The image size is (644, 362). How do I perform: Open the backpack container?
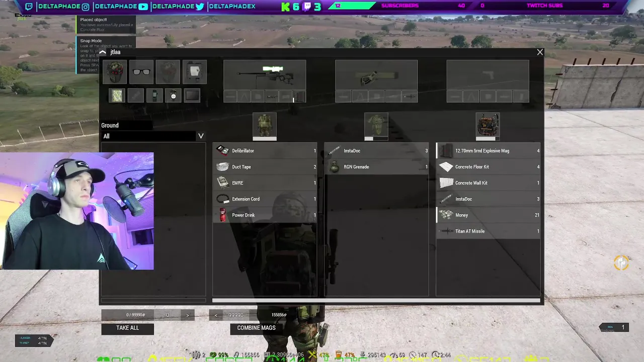488,125
